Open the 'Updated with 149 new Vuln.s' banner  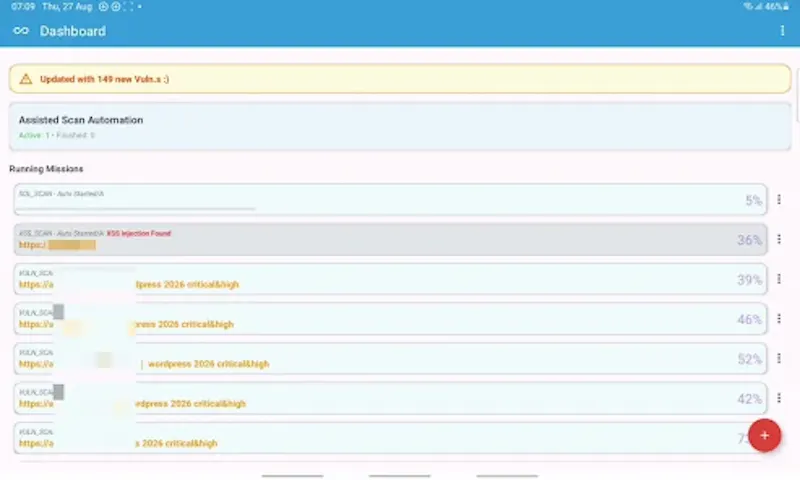coord(400,79)
